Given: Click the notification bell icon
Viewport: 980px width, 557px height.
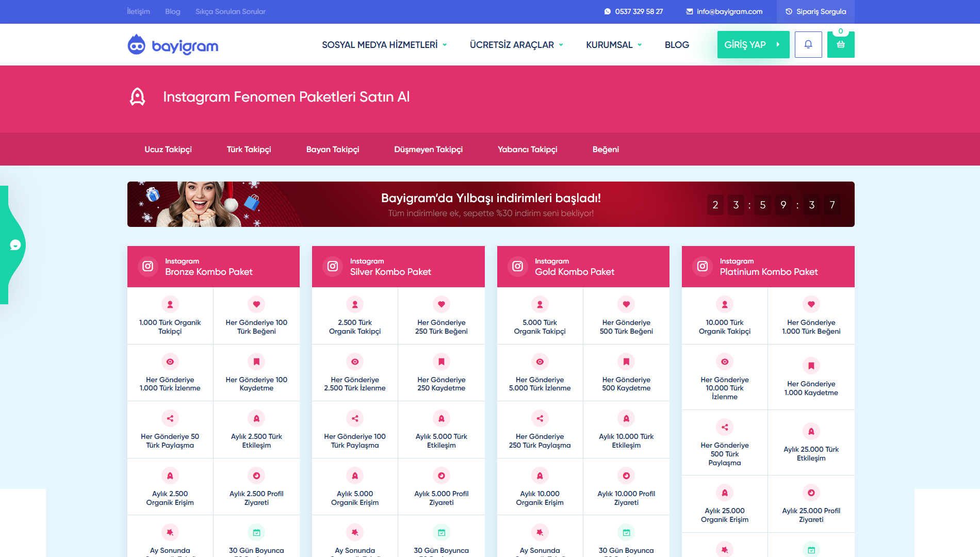Looking at the screenshot, I should coord(808,44).
